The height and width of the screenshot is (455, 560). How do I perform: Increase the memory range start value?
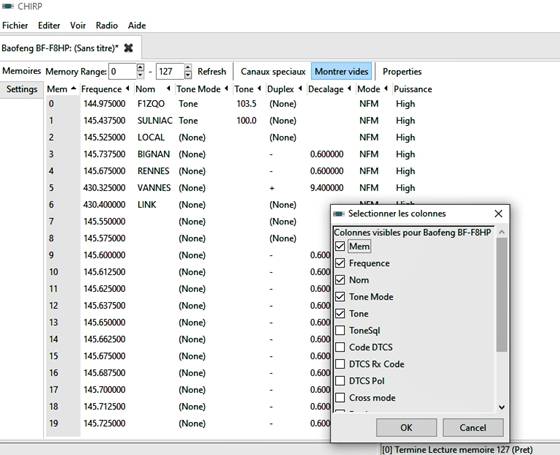click(140, 68)
